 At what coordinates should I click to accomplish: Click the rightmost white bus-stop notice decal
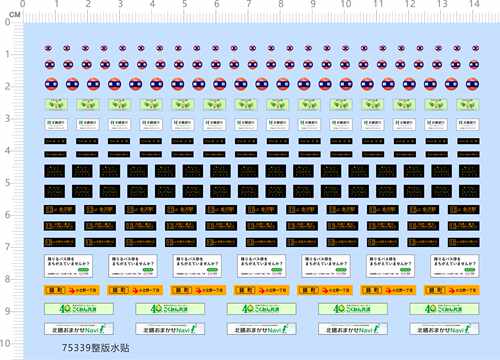coord(455,266)
